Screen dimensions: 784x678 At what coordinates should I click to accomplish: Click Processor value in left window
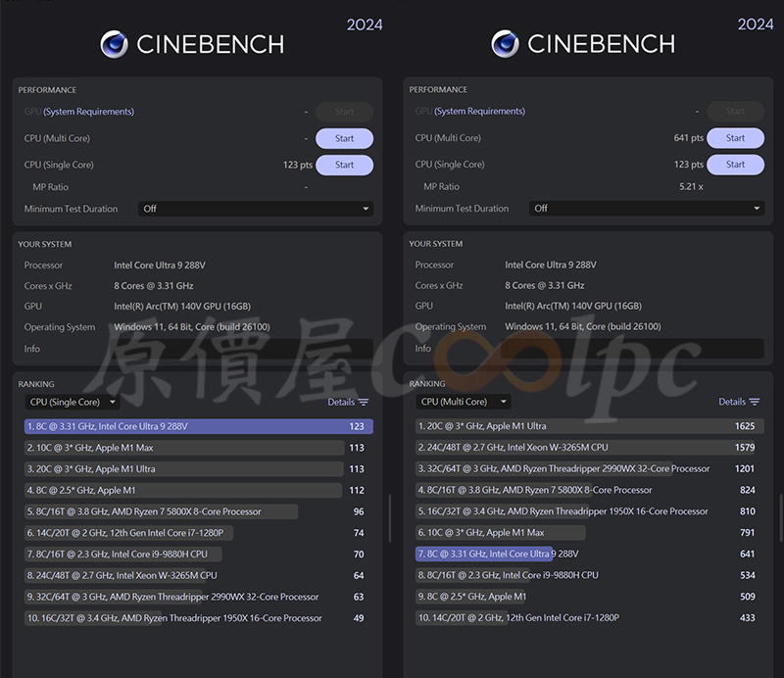point(160,265)
